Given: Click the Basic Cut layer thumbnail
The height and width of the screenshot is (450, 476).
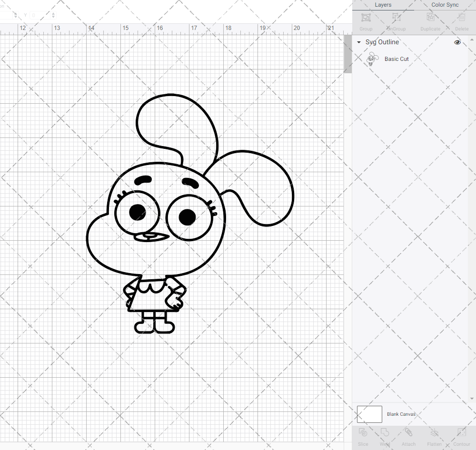Looking at the screenshot, I should point(372,59).
